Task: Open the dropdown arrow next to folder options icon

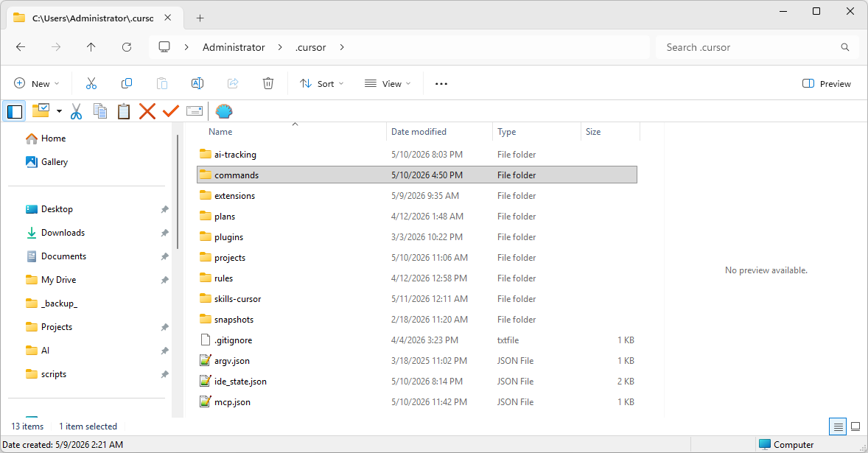Action: click(x=59, y=111)
